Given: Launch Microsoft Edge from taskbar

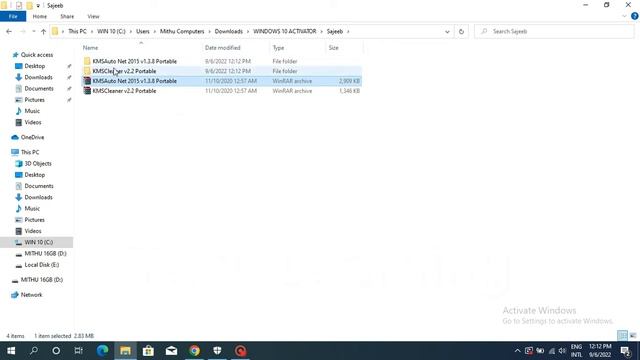Looking at the screenshot, I should coord(102,351).
